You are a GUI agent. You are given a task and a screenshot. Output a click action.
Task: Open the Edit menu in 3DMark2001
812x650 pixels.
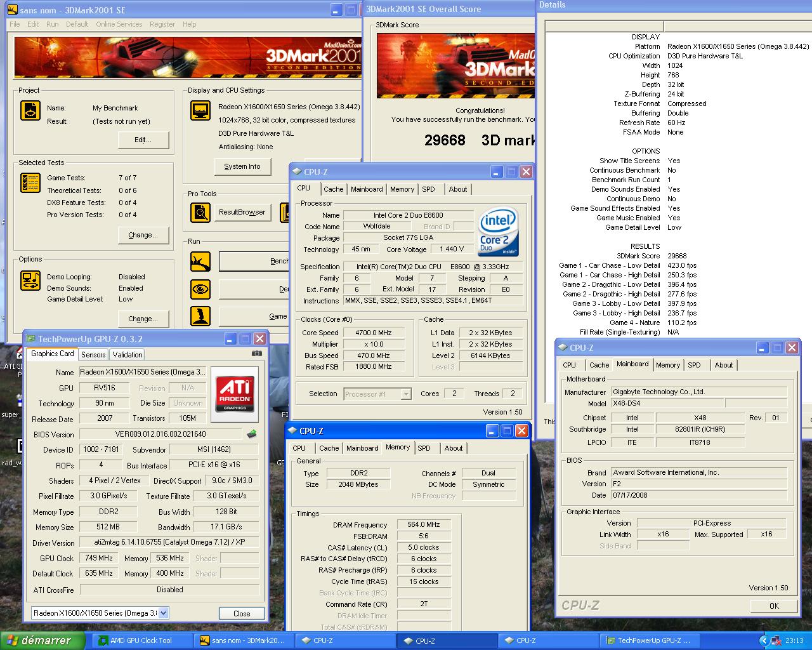pos(33,24)
